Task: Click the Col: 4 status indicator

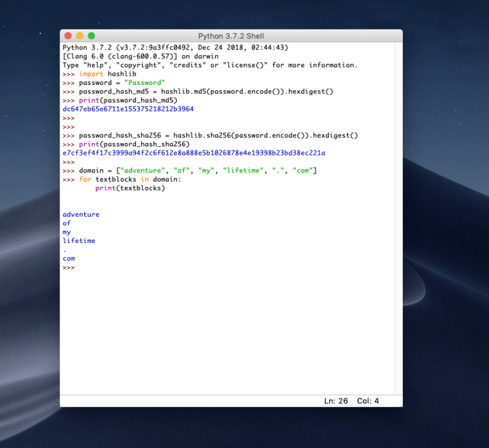Action: [x=368, y=401]
